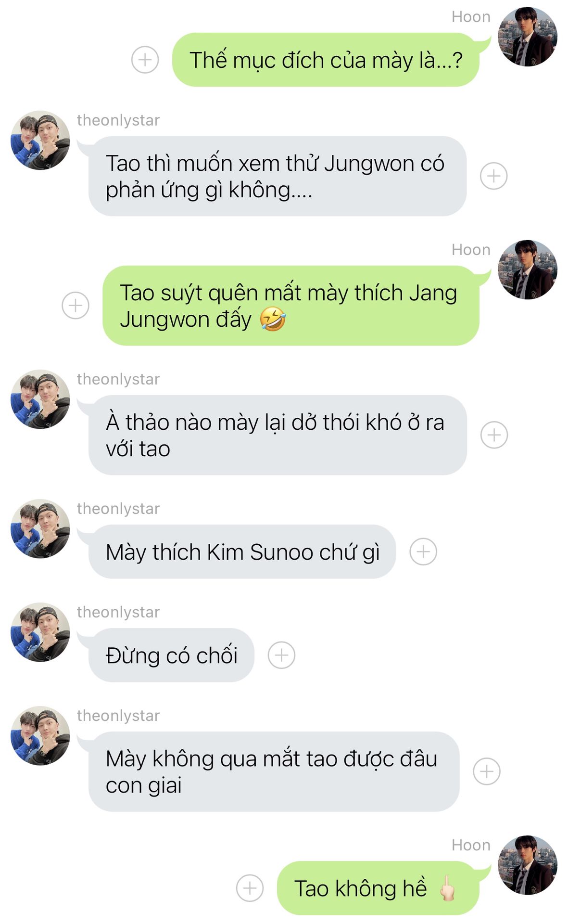568x924 pixels.
Task: Tap plus icon beside "Tao suýt quên mất" message
Action: click(x=76, y=305)
